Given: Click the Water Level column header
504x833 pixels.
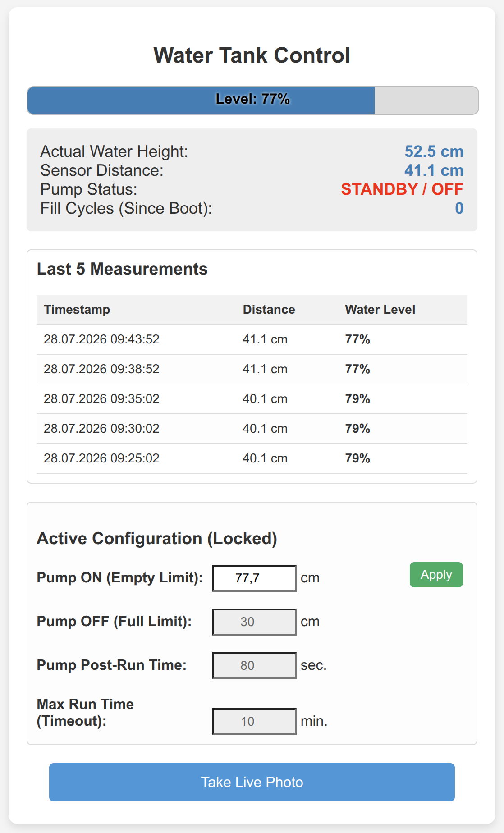Looking at the screenshot, I should 380,310.
